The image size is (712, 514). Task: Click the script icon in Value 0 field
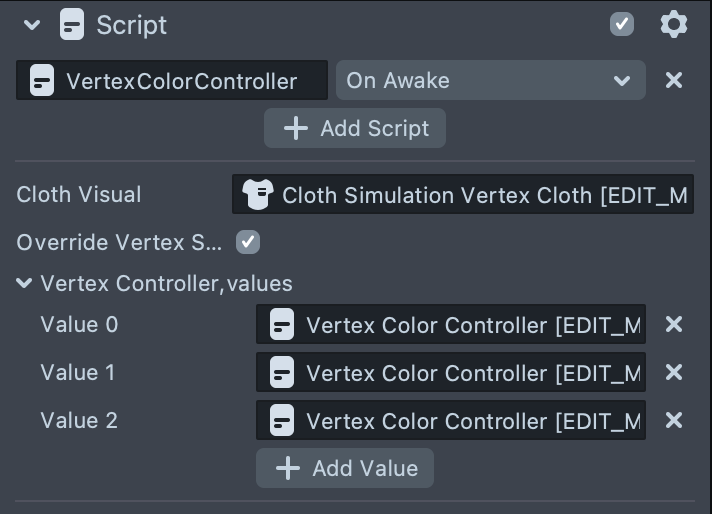click(x=282, y=325)
